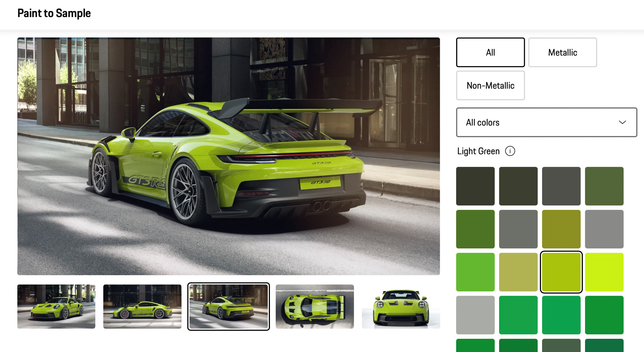Choose the bright lime swatch right of selection

tap(604, 272)
